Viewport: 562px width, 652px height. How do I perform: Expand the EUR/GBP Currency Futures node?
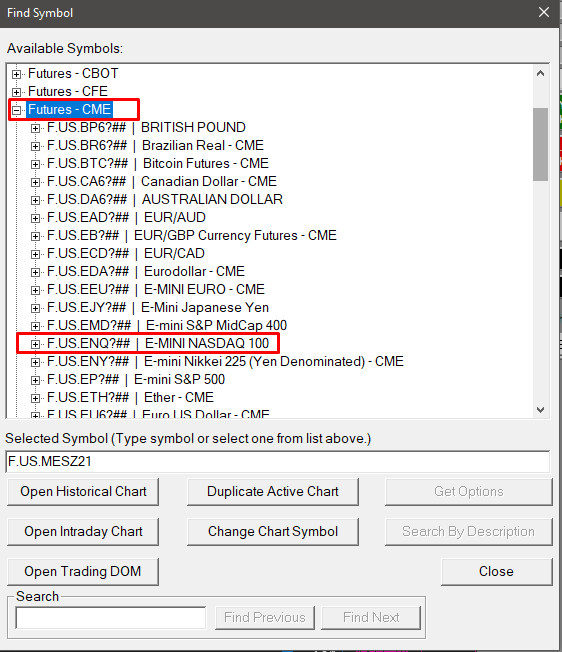pyautogui.click(x=35, y=236)
